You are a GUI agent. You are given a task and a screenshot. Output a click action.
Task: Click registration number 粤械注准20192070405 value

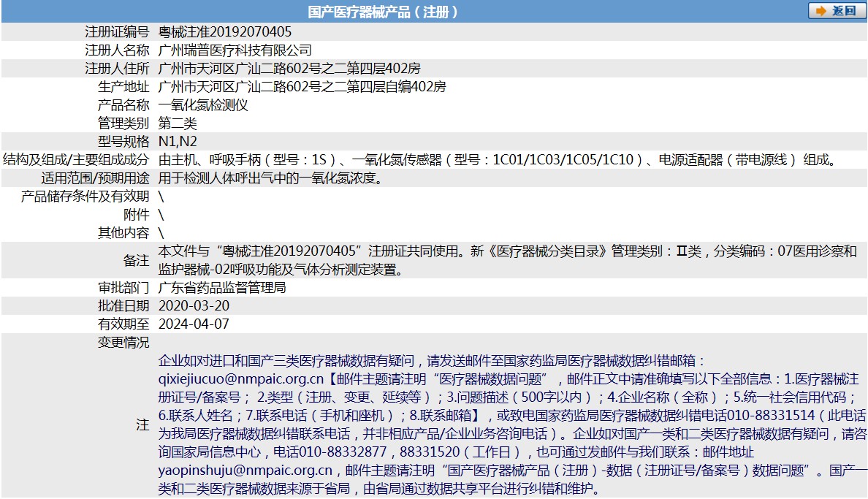[225, 31]
